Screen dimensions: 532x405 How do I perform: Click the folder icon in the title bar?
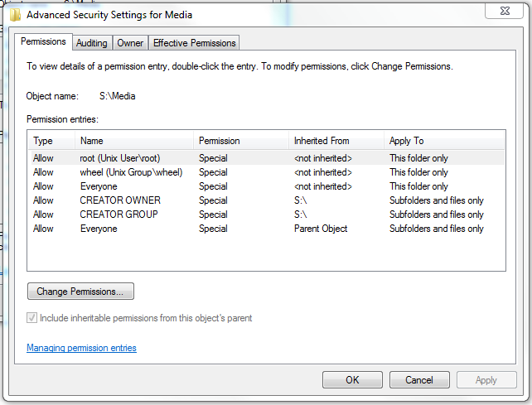coord(15,15)
